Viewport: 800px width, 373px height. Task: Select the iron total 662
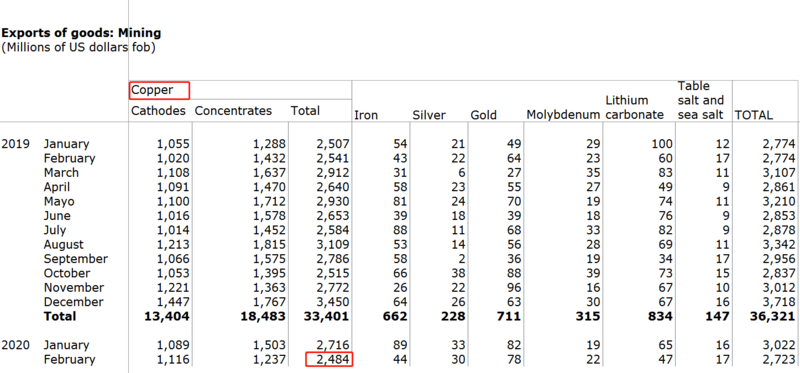[395, 316]
